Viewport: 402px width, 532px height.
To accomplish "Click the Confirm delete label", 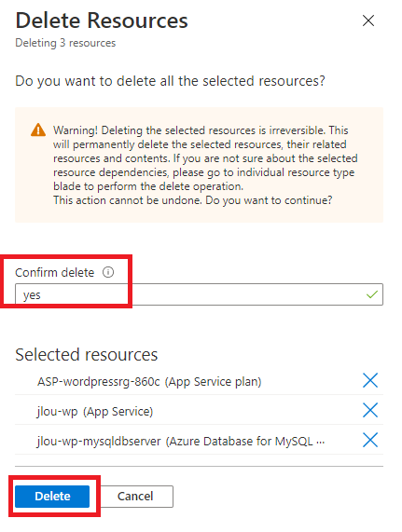I will coord(55,272).
